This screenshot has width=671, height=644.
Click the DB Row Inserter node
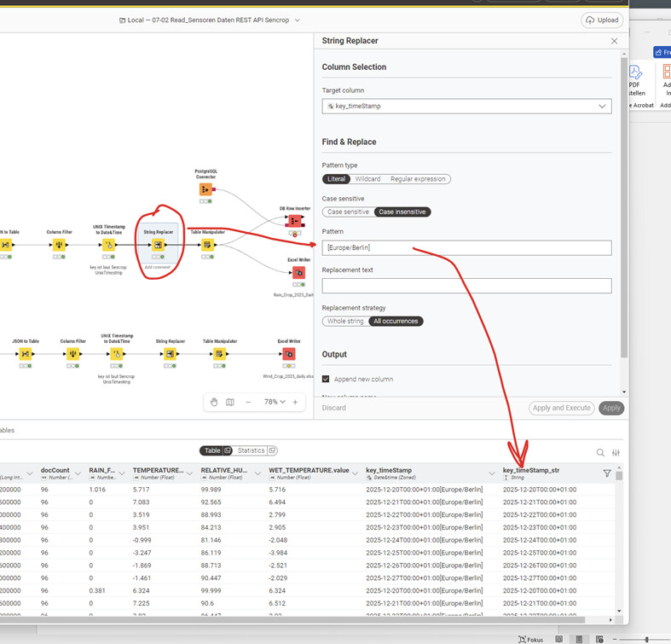[294, 221]
